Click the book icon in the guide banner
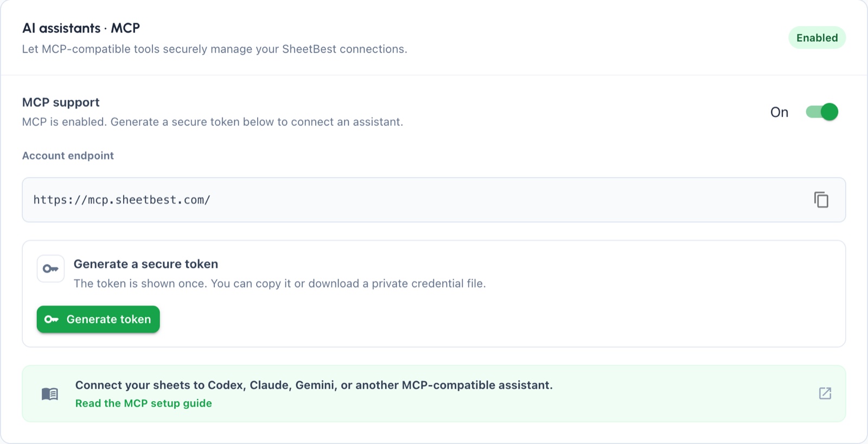The width and height of the screenshot is (868, 444). (50, 394)
